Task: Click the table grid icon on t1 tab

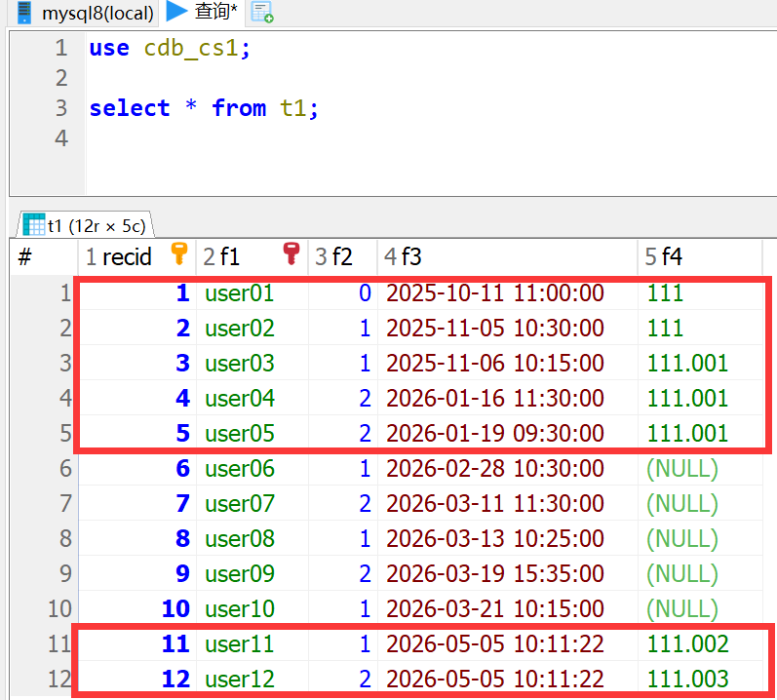Action: (34, 224)
